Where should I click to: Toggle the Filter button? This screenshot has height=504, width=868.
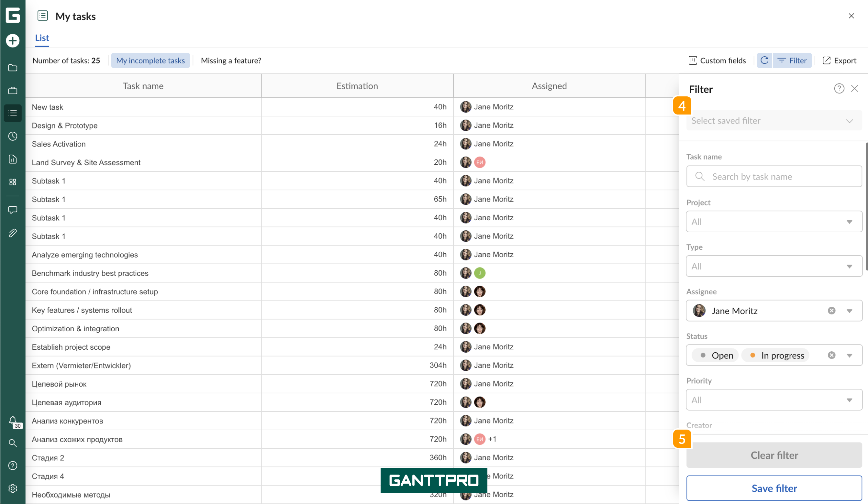pos(792,60)
